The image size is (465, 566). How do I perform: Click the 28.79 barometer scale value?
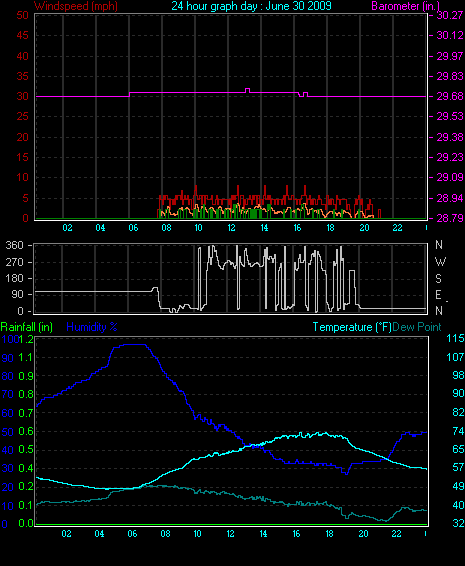450,218
